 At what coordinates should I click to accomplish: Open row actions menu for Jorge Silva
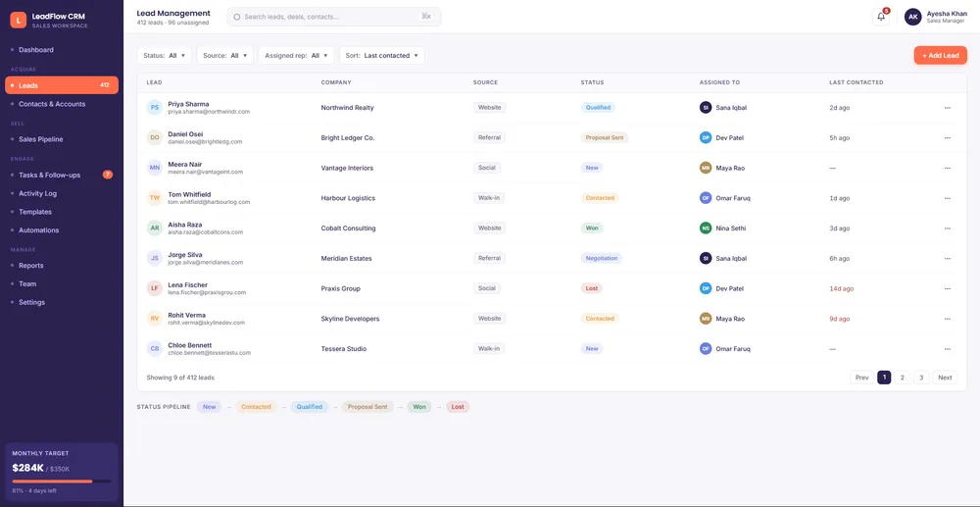coord(947,258)
